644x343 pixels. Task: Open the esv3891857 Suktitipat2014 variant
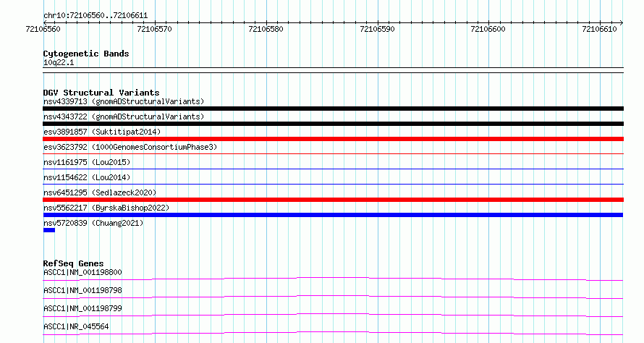(102, 132)
